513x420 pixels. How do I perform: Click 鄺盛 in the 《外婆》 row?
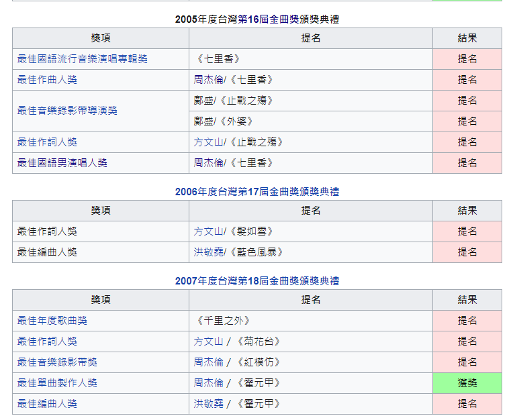pos(203,121)
